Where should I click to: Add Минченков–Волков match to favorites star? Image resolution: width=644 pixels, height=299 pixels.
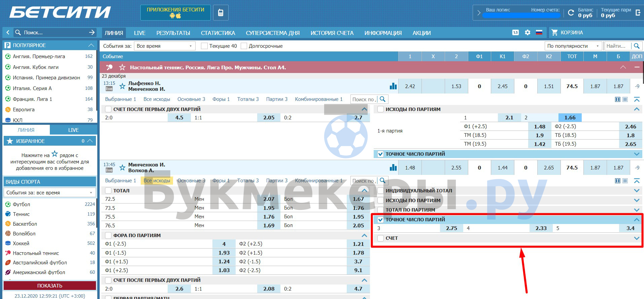(122, 167)
